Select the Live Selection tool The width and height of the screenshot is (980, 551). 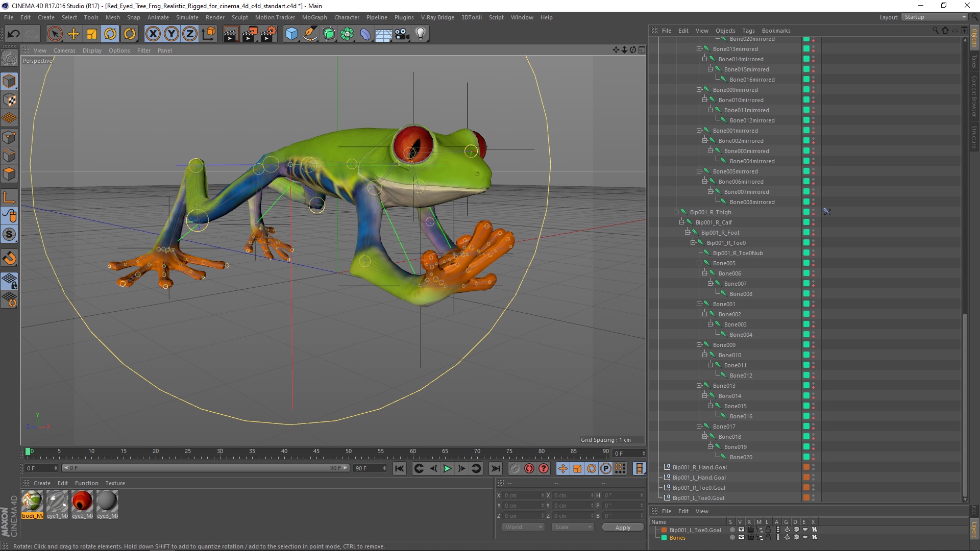[55, 34]
